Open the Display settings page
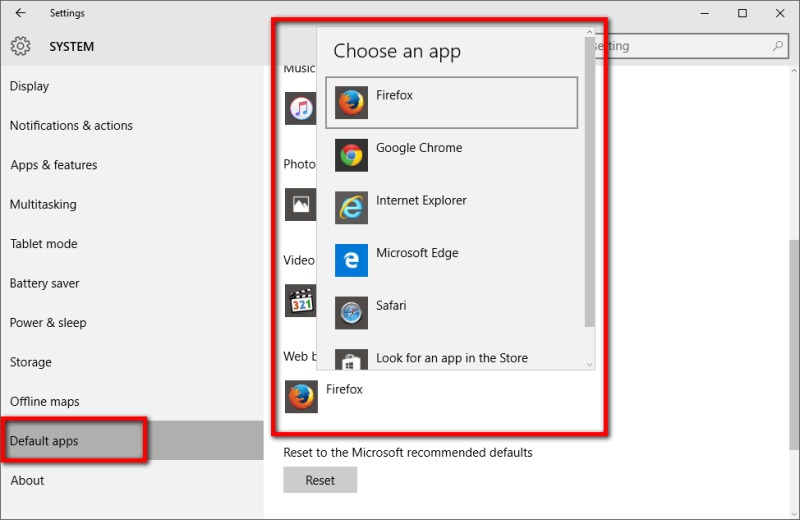Image resolution: width=800 pixels, height=520 pixels. (132, 86)
